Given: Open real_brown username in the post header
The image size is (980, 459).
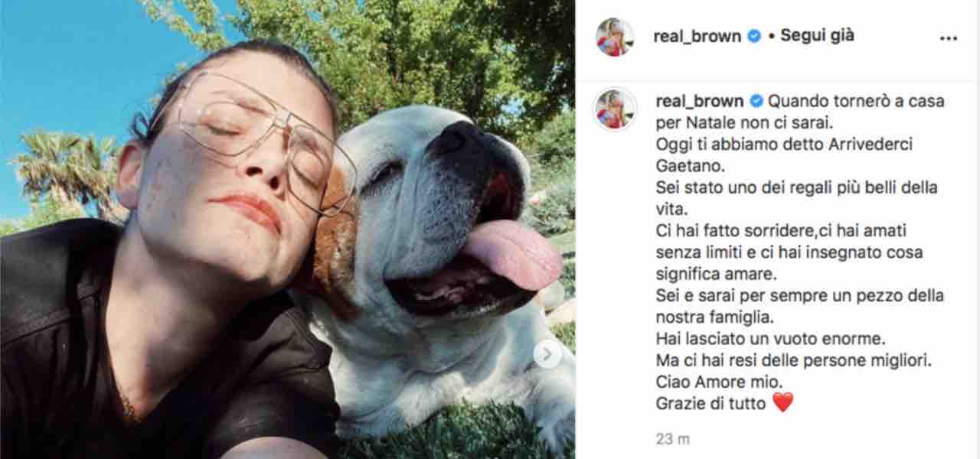Looking at the screenshot, I should [x=697, y=36].
